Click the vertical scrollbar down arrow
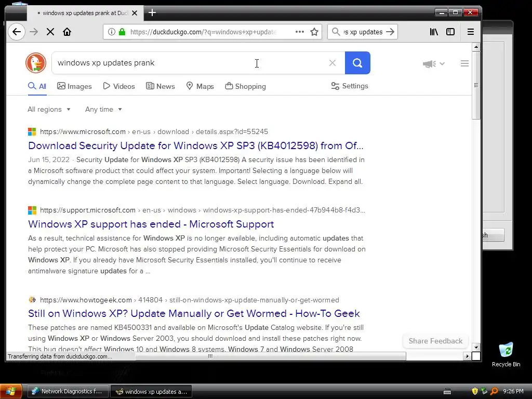Screen dimensions: 532x399 (x=476, y=348)
